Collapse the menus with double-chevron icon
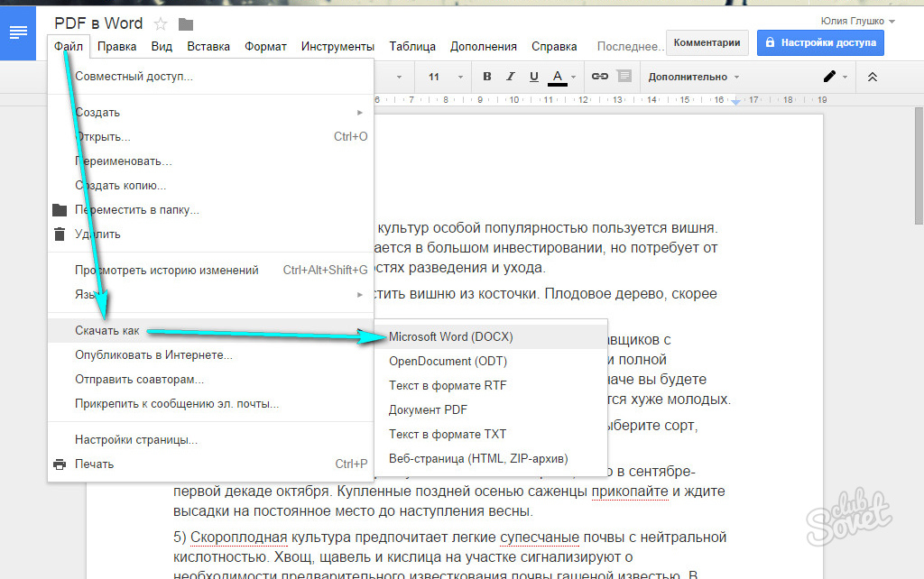Viewport: 924px width, 579px height. pyautogui.click(x=873, y=77)
